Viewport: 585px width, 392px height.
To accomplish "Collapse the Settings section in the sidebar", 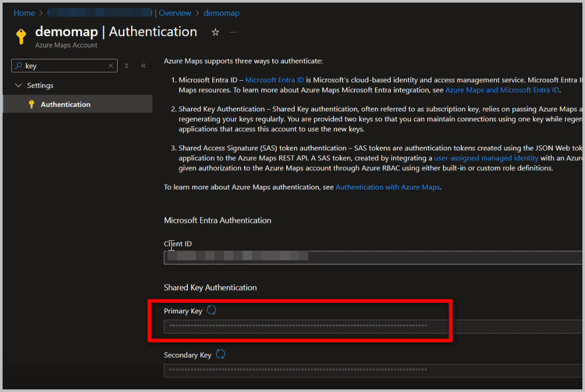I will click(x=19, y=85).
